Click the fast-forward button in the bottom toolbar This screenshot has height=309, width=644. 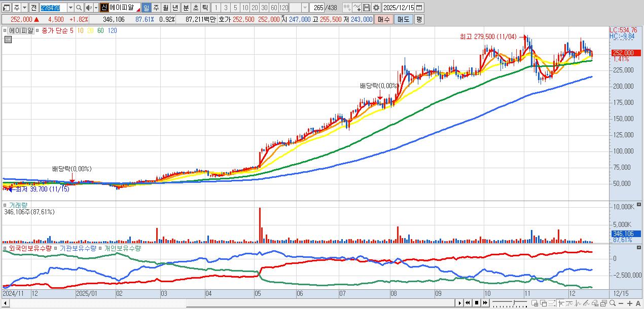485,303
